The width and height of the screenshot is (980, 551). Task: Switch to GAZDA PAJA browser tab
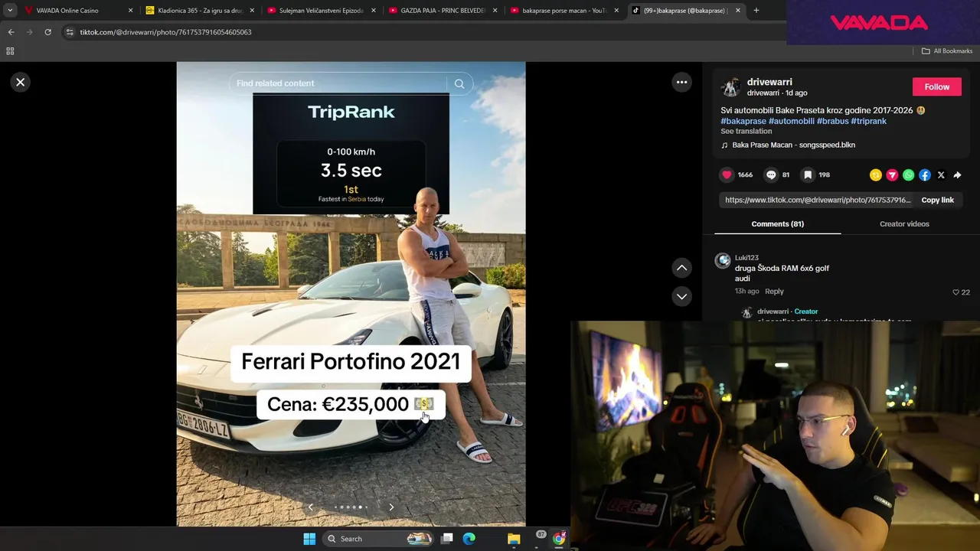tap(443, 11)
